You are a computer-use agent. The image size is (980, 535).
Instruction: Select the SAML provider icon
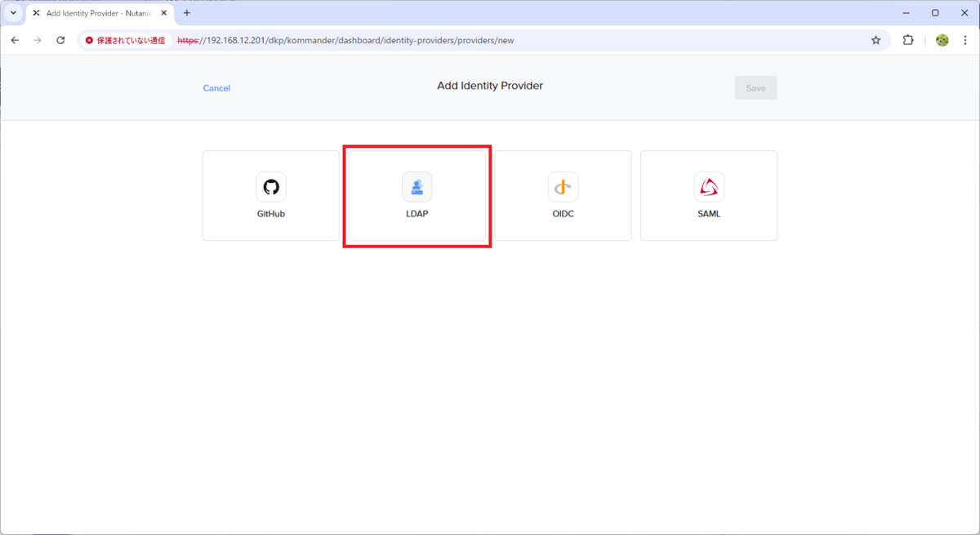(709, 187)
